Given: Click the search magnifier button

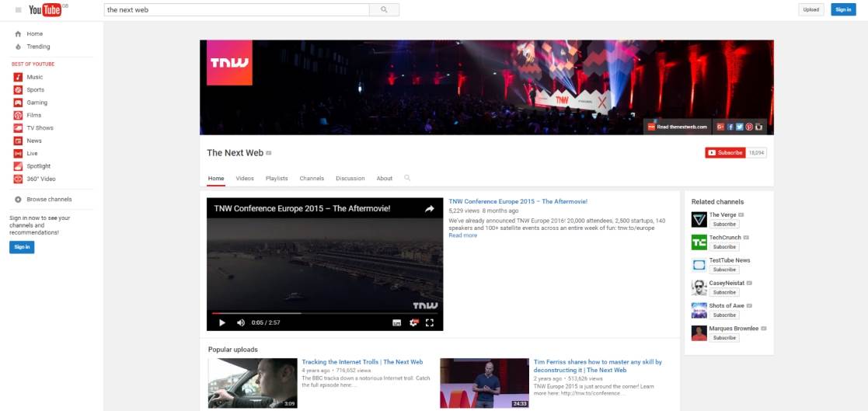Looking at the screenshot, I should tap(384, 9).
